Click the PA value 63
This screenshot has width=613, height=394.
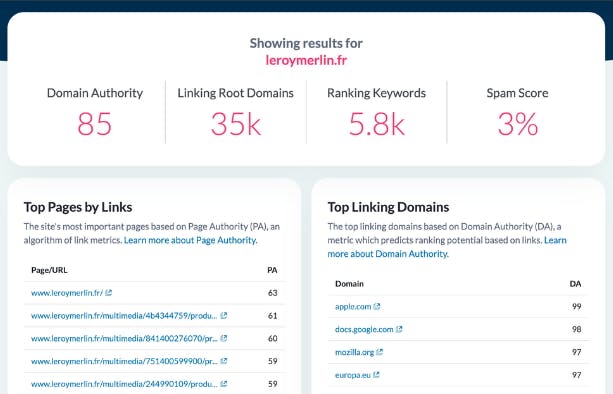(x=272, y=293)
